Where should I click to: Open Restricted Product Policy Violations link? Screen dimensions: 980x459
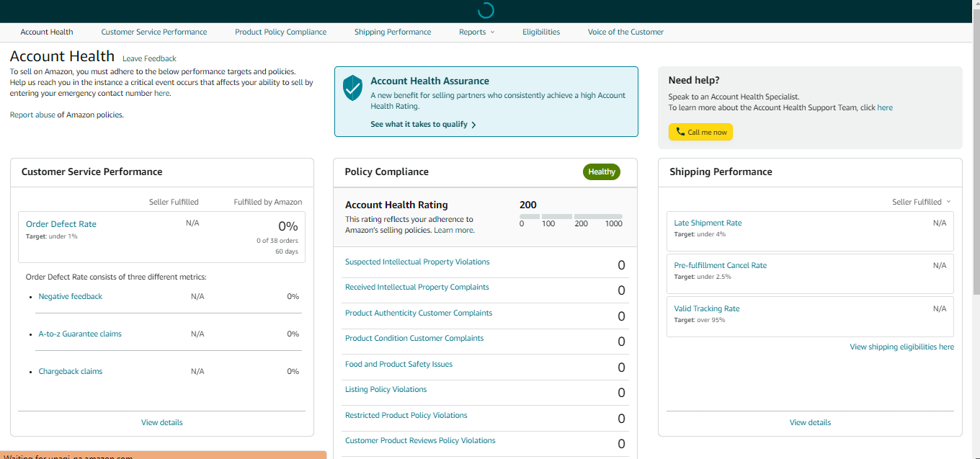coord(406,415)
